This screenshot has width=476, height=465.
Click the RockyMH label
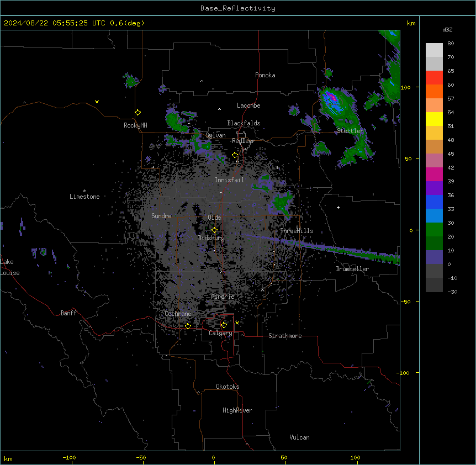pos(135,125)
